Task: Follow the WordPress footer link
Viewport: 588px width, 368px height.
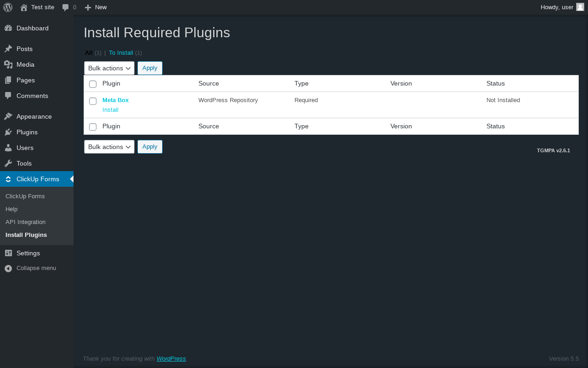Action: click(x=171, y=359)
